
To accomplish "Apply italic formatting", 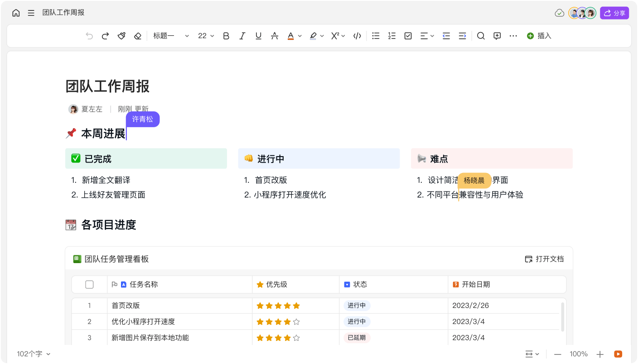I will tap(242, 36).
